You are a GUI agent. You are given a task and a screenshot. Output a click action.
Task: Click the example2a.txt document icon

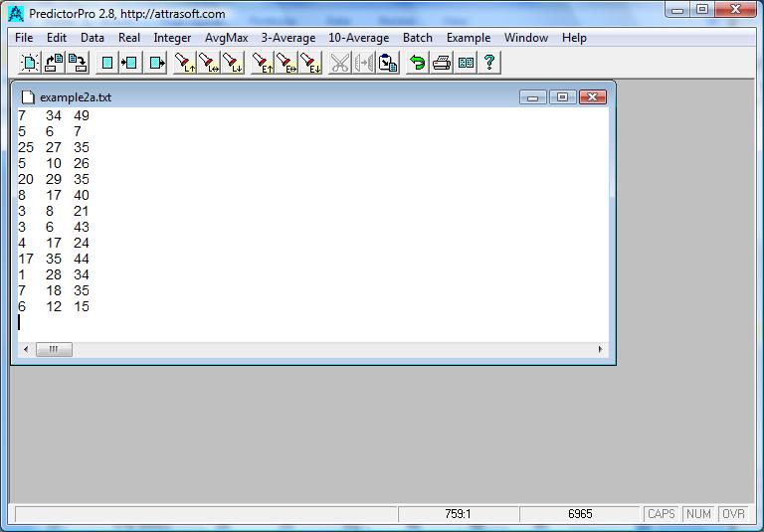point(28,97)
